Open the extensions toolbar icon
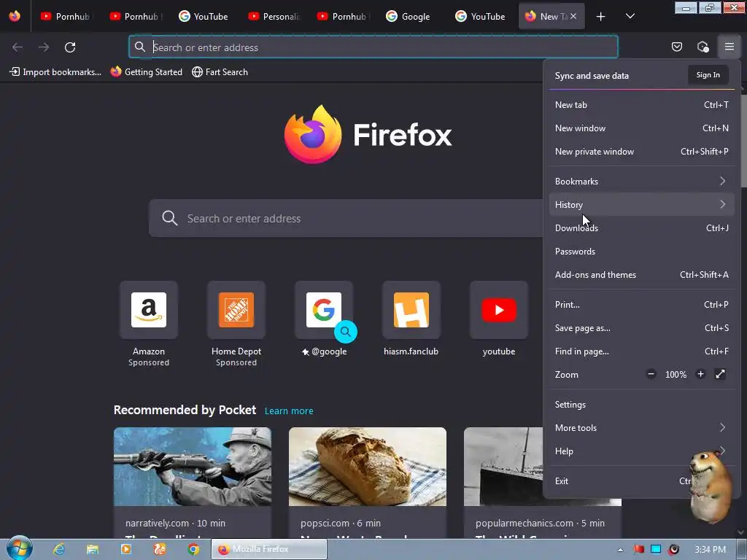The height and width of the screenshot is (560, 747). coord(703,47)
